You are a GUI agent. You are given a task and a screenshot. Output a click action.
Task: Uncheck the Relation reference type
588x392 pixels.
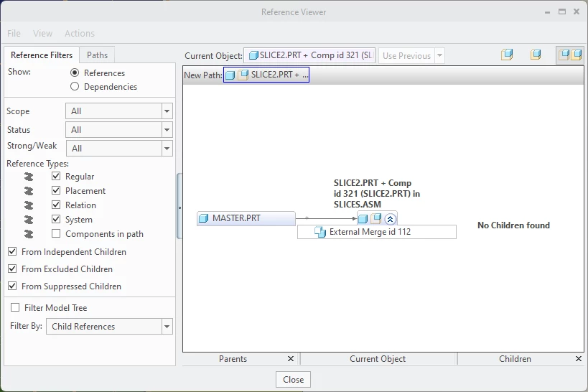(x=56, y=205)
